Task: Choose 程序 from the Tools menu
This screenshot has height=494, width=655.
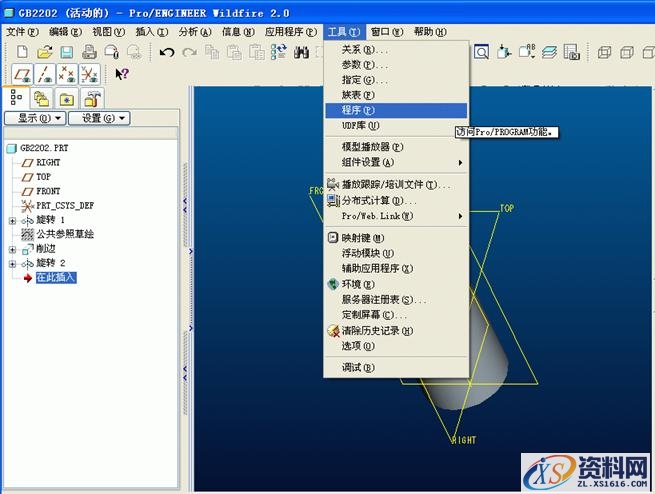Action: [396, 110]
